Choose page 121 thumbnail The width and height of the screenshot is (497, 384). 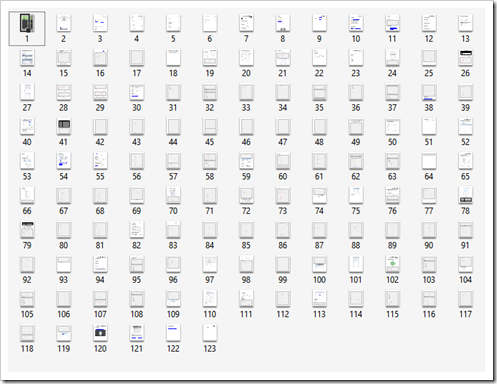tap(137, 332)
